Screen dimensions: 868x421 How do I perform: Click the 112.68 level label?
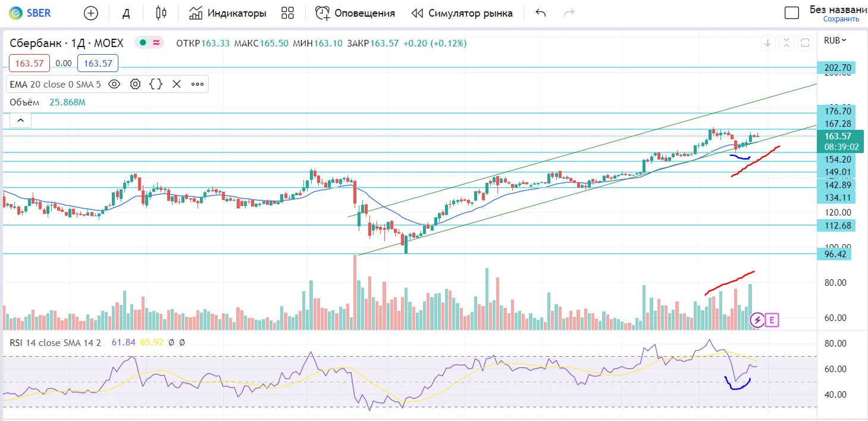point(837,225)
